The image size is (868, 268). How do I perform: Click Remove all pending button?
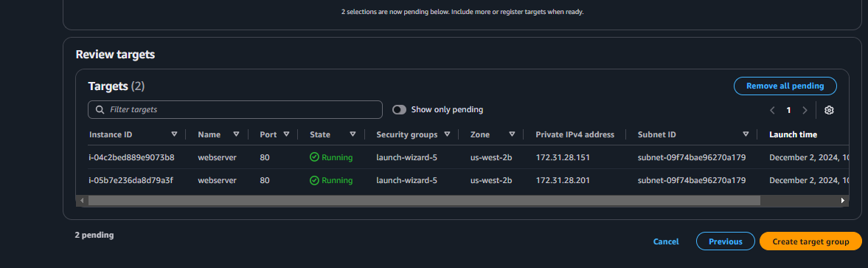(785, 86)
